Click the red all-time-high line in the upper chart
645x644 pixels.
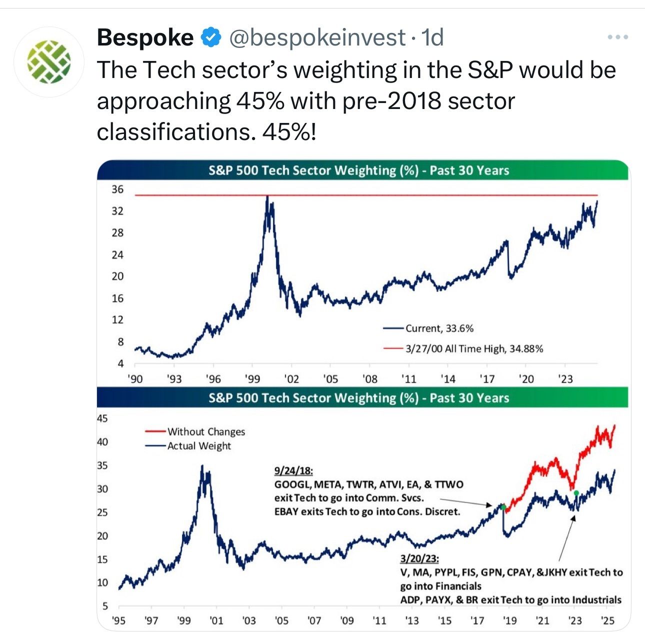pyautogui.click(x=366, y=195)
